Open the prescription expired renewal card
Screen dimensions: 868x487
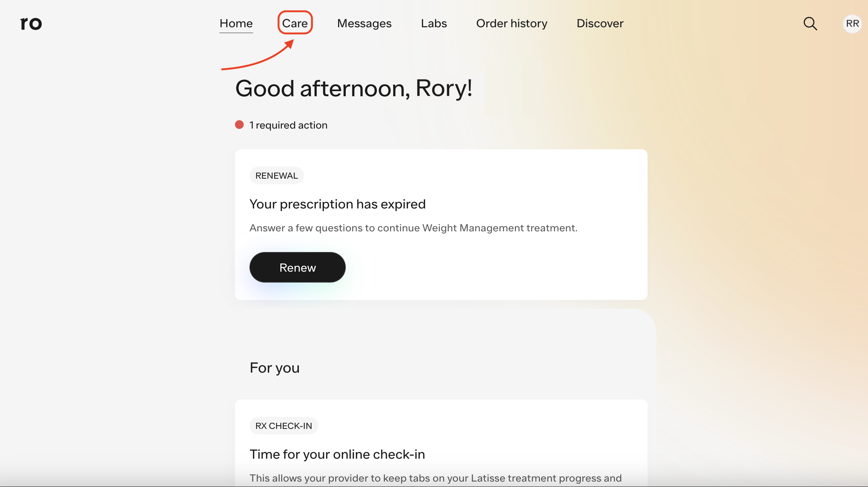point(441,224)
